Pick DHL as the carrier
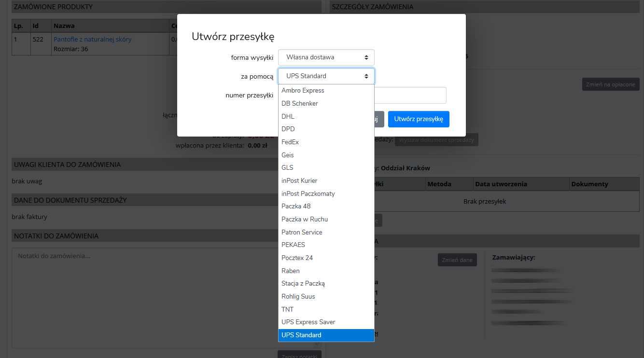 326,116
